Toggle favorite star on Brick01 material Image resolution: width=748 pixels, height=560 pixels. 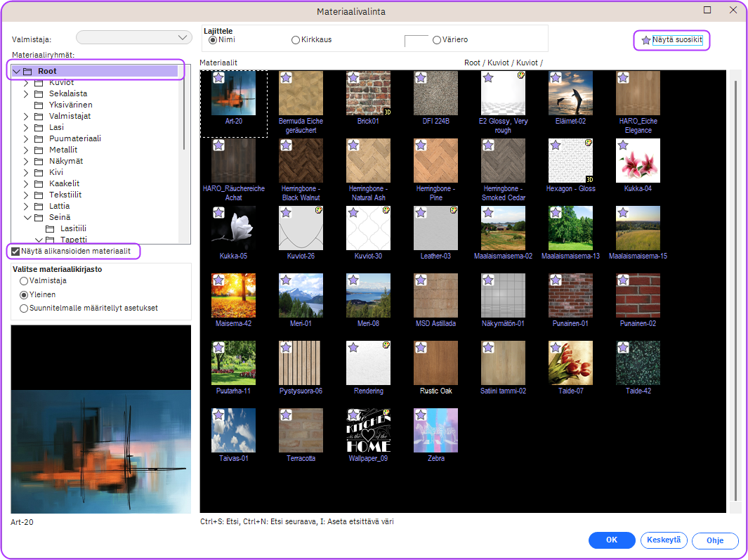[353, 78]
